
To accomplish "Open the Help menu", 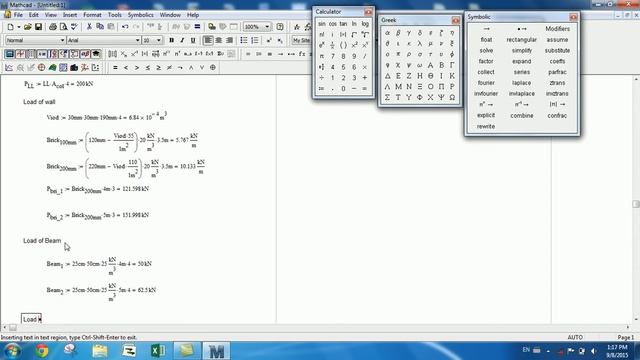I will pos(193,15).
